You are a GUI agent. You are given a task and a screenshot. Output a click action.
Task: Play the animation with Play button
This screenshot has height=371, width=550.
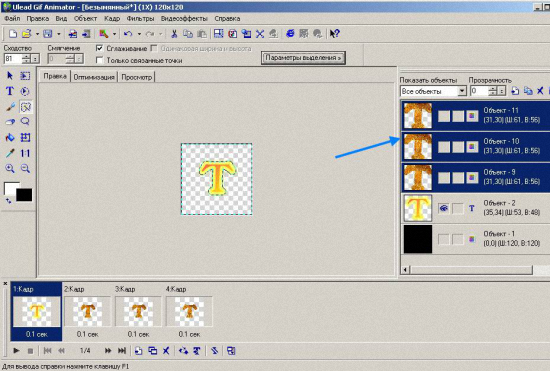[x=16, y=350]
